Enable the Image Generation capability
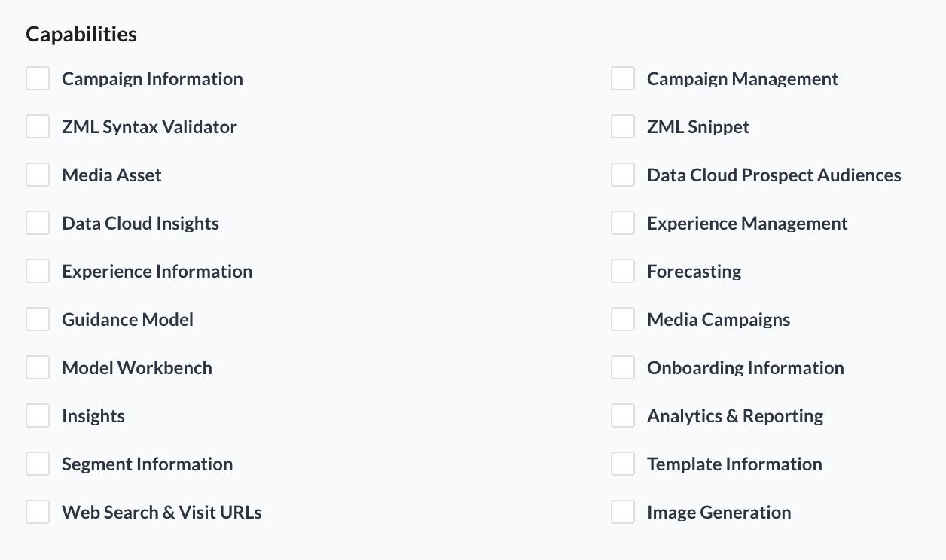 coord(623,512)
